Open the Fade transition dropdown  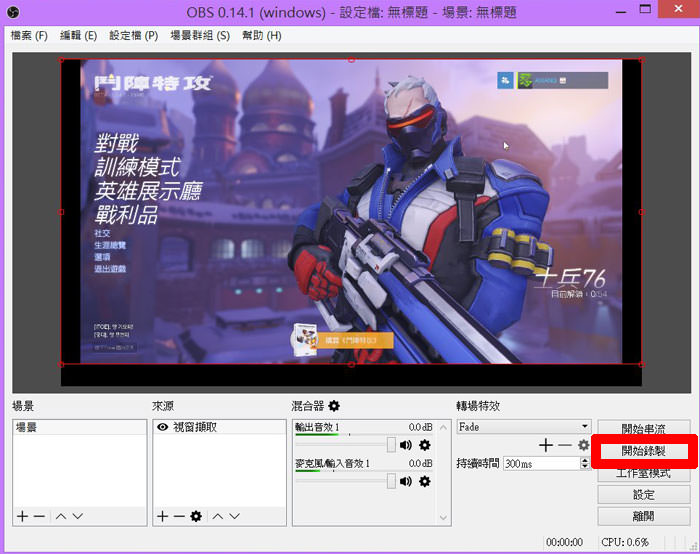524,427
